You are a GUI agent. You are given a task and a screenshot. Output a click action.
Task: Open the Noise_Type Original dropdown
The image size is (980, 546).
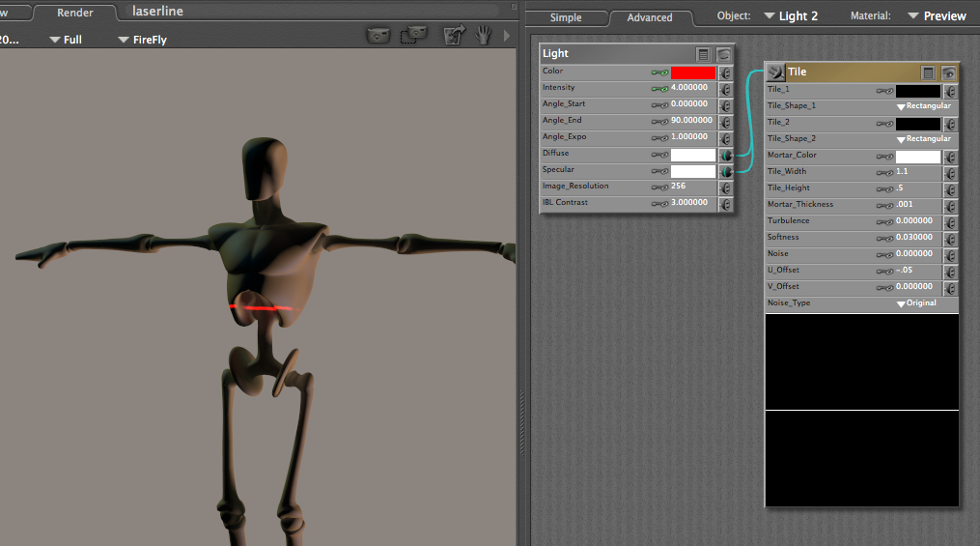pyautogui.click(x=923, y=303)
